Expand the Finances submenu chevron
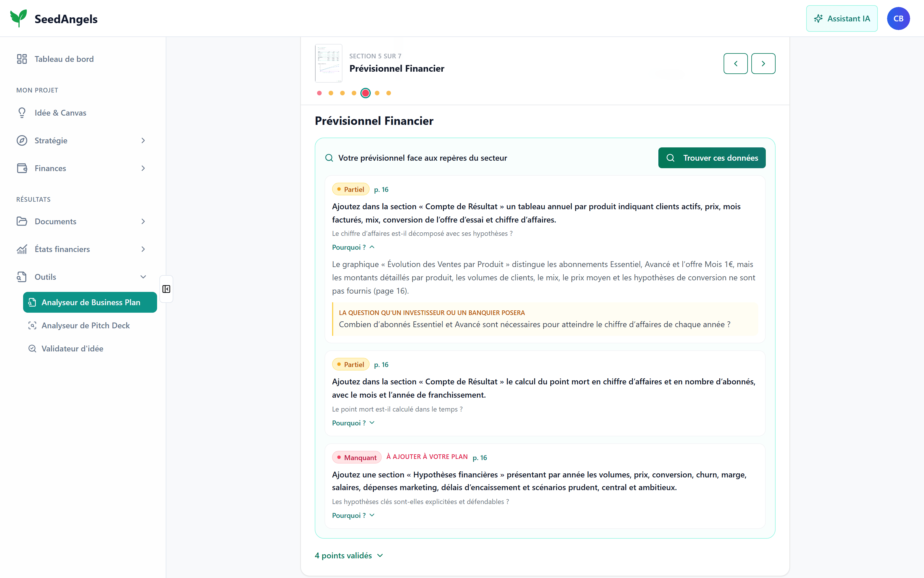This screenshot has width=924, height=578. pyautogui.click(x=143, y=168)
